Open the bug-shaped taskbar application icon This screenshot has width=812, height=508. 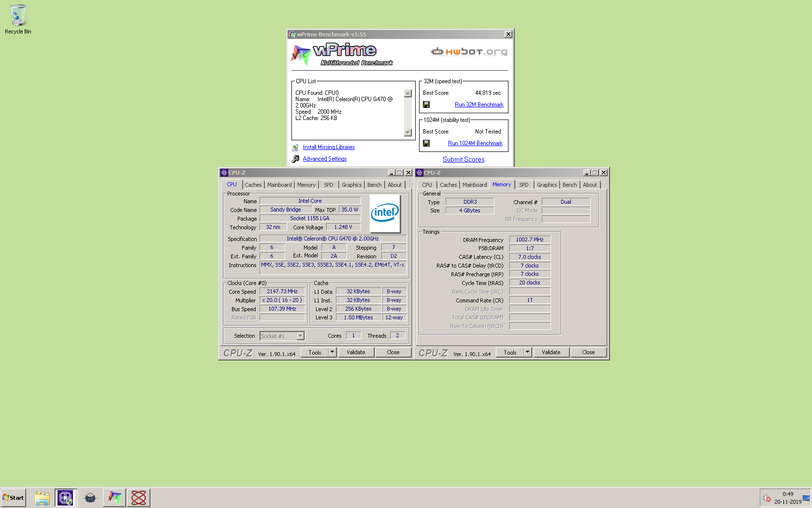[90, 497]
